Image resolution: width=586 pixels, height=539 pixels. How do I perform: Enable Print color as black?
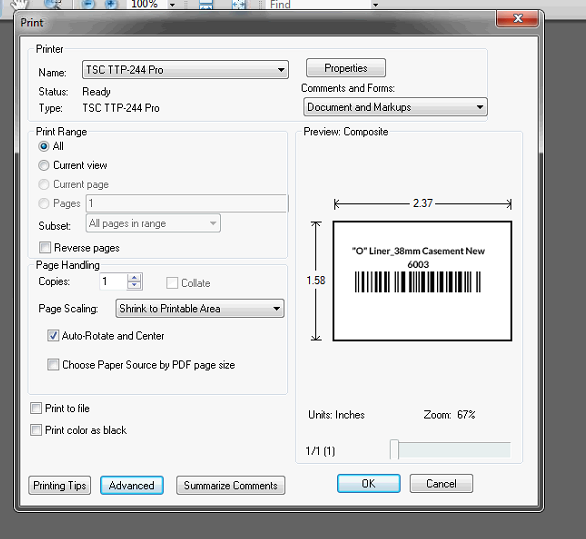[x=36, y=430]
